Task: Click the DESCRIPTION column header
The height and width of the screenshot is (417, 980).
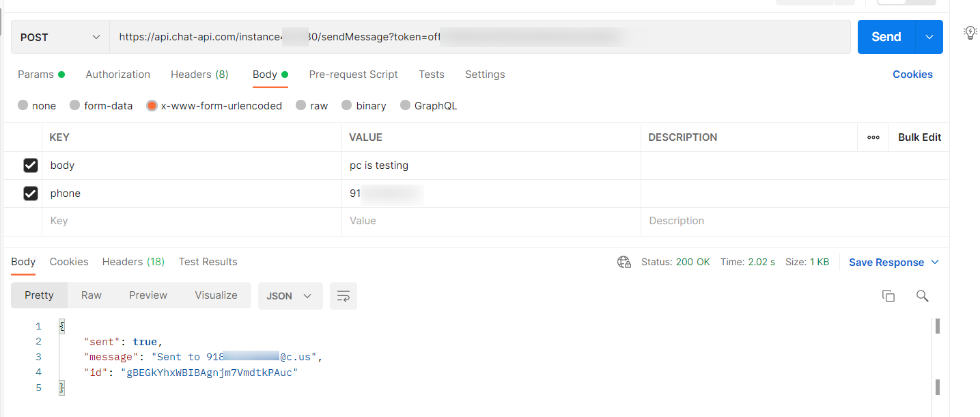Action: click(682, 137)
